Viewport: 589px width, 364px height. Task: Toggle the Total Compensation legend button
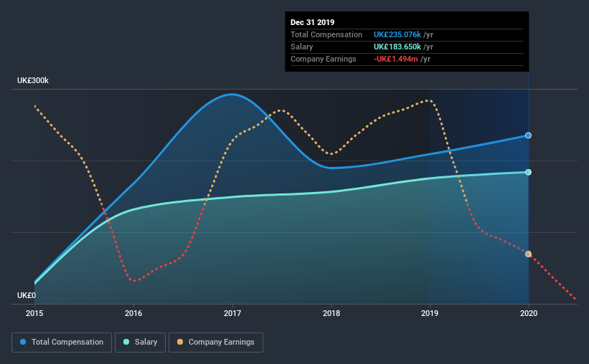click(x=62, y=343)
